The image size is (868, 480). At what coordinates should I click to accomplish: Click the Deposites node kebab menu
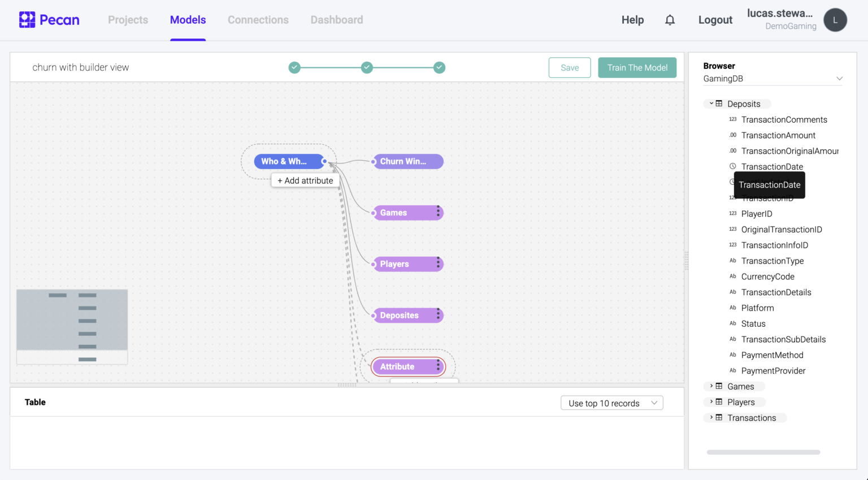(x=438, y=315)
